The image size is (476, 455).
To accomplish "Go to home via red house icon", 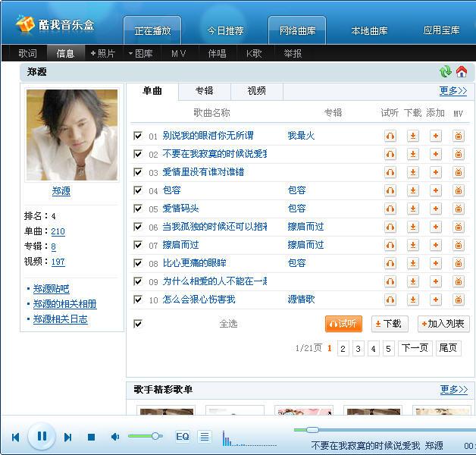I will point(461,72).
